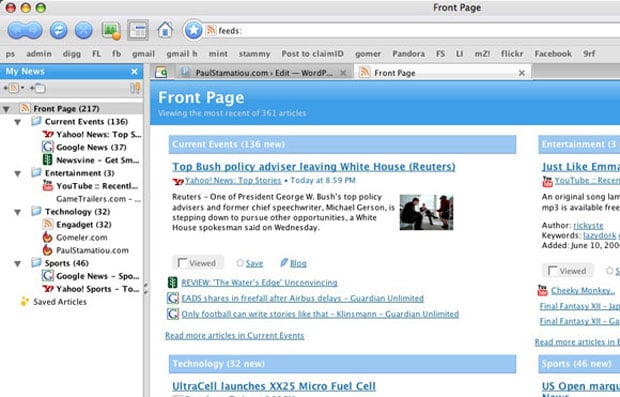Click Read more articles in Current Events
The height and width of the screenshot is (397, 620).
point(234,335)
